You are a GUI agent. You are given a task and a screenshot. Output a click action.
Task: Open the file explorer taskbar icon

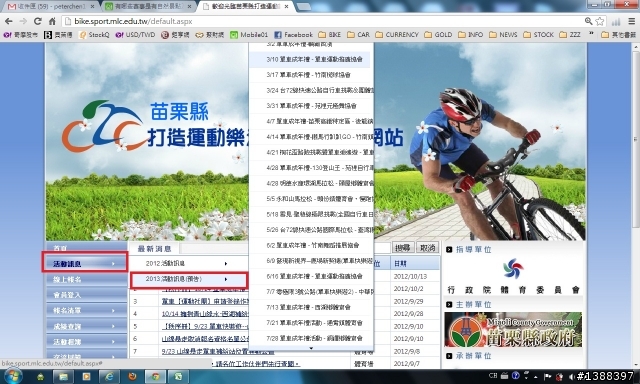[63, 376]
